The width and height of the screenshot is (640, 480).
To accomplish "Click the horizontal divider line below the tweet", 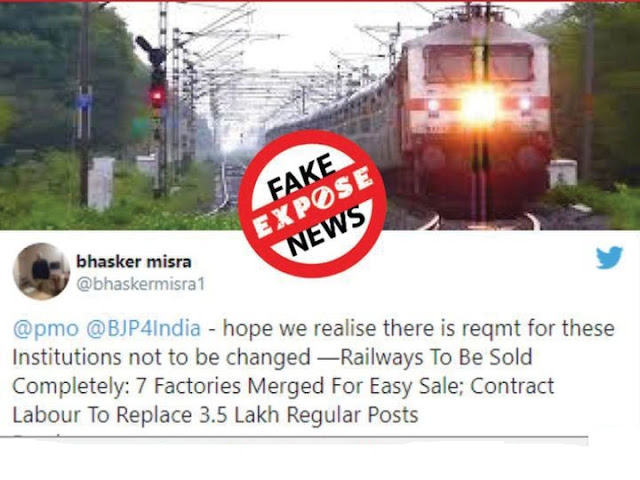I will pyautogui.click(x=294, y=437).
